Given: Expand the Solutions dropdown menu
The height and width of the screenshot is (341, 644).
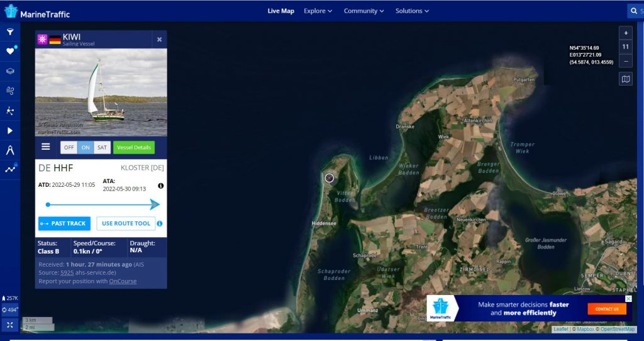Looking at the screenshot, I should click(412, 11).
